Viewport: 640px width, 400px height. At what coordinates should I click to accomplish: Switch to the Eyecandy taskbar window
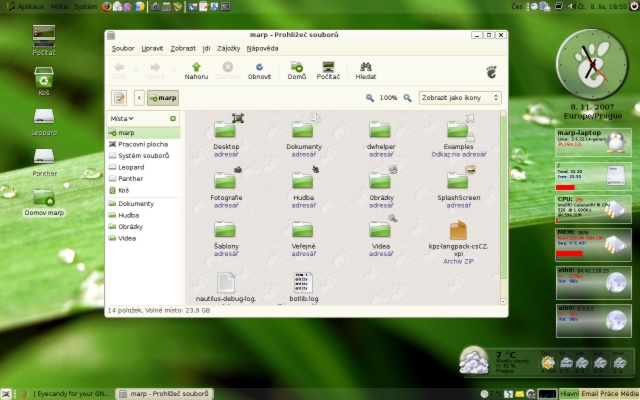pos(66,394)
